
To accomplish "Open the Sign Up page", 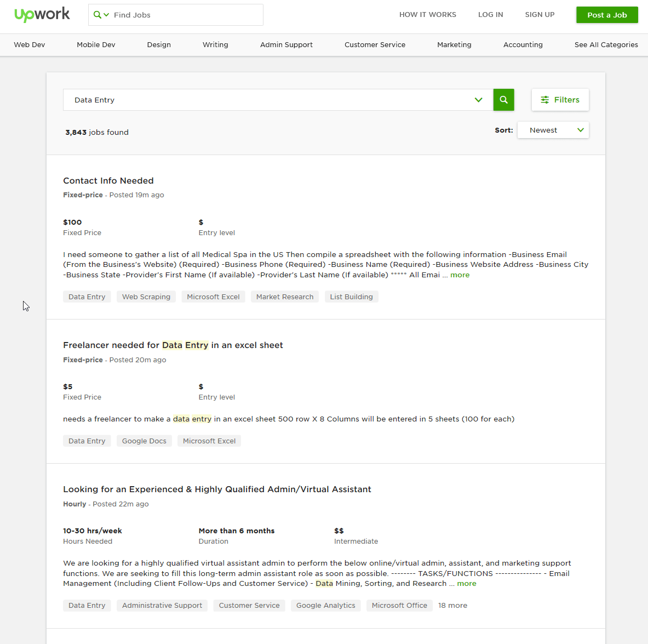I will click(x=540, y=14).
